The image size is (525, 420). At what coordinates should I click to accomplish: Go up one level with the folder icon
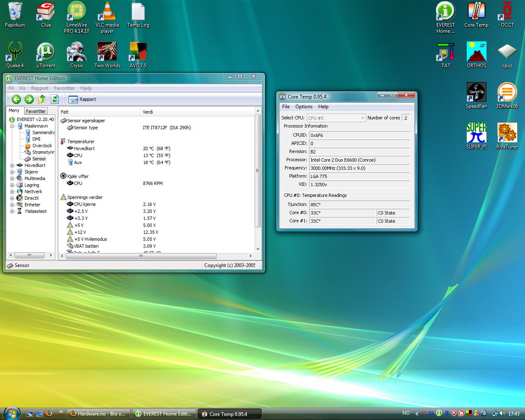tap(42, 99)
